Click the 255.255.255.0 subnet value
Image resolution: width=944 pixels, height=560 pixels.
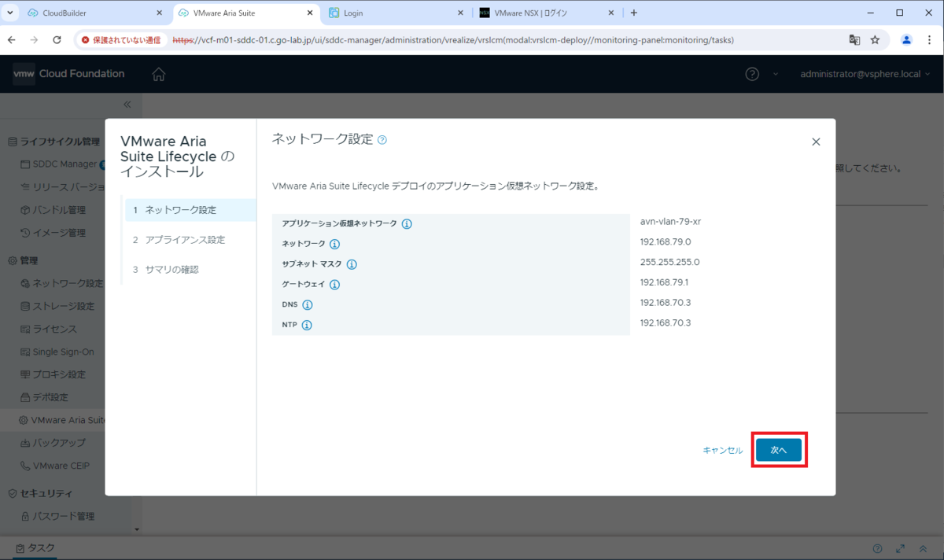[670, 262]
